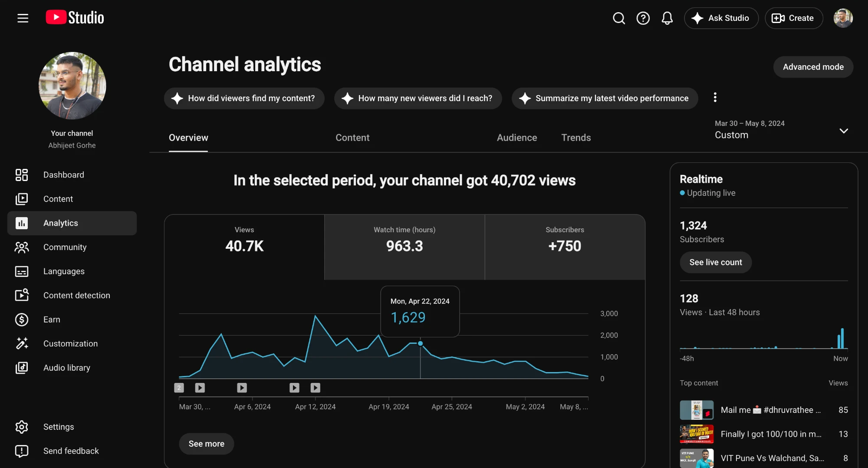Switch to the Trends tab
This screenshot has height=468, width=868.
point(576,138)
